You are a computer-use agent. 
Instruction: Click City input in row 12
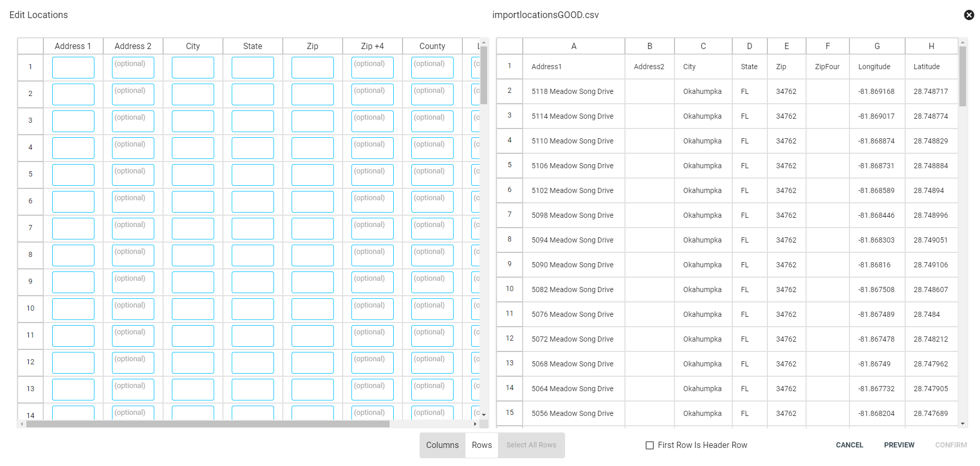click(x=192, y=363)
